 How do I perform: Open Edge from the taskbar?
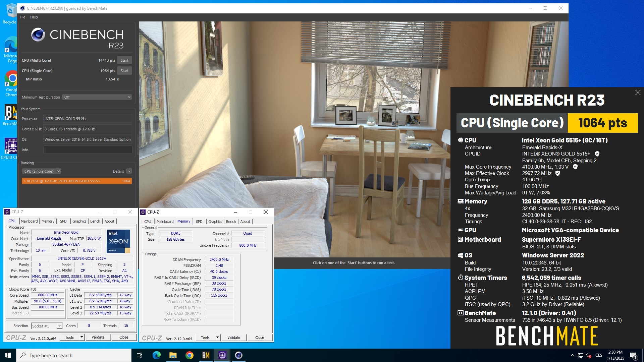(x=156, y=355)
